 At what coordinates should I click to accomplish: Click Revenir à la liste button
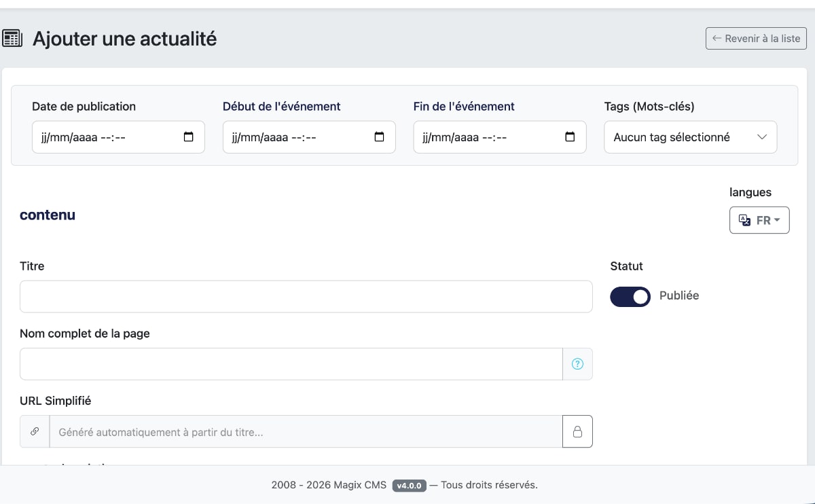click(x=756, y=39)
